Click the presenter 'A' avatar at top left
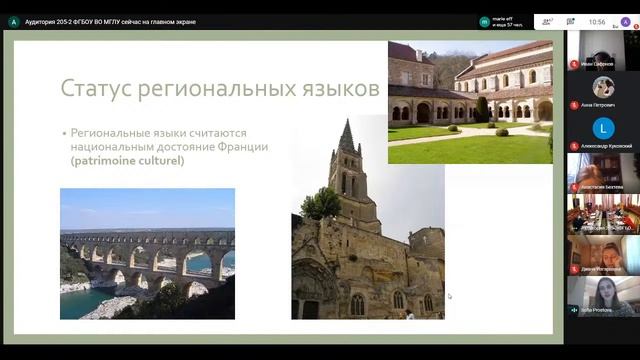Screen dimensions: 640x360 (14, 22)
